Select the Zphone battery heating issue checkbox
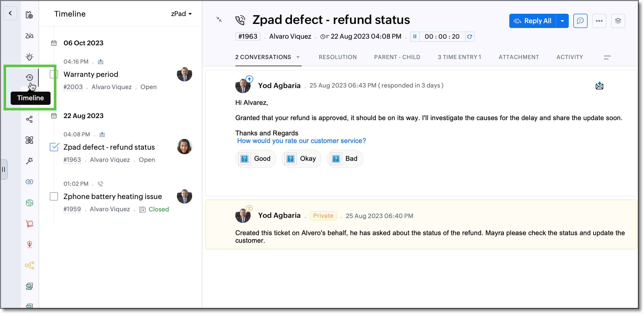644x314 pixels. 54,196
